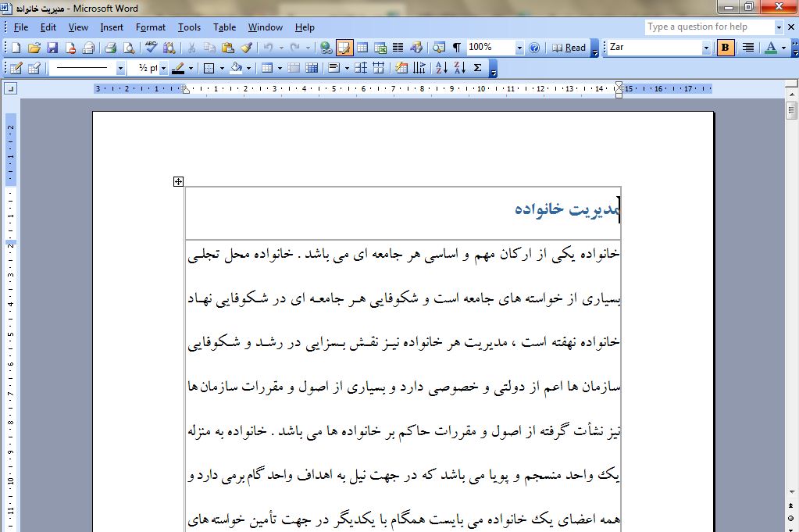Click the Save floppy disk icon
Image resolution: width=799 pixels, height=532 pixels.
(x=52, y=48)
